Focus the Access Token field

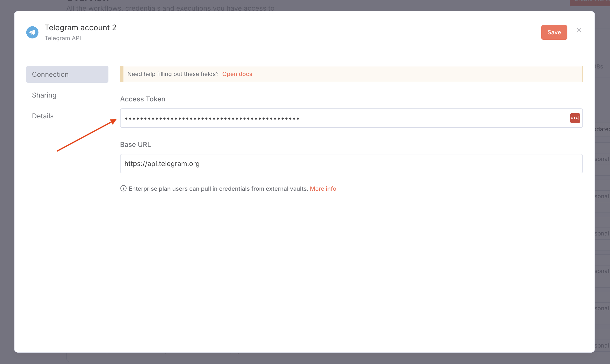351,118
